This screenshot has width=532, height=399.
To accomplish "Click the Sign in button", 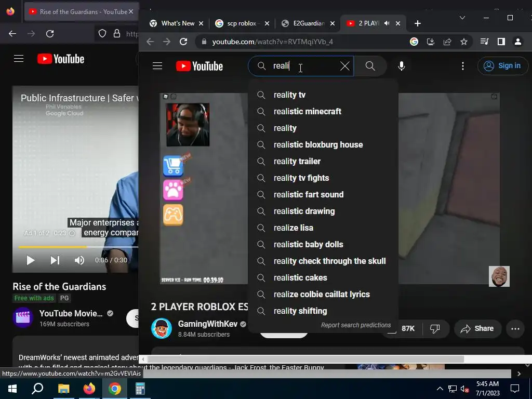I will pos(503,66).
